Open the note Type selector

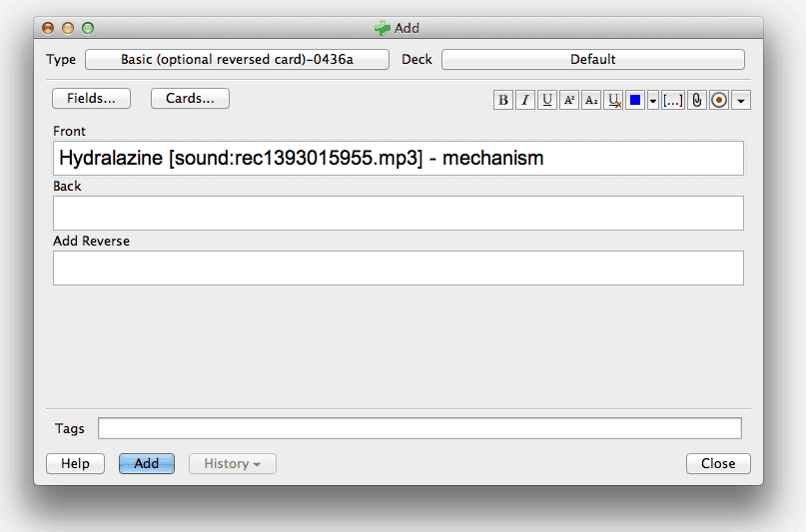click(237, 60)
